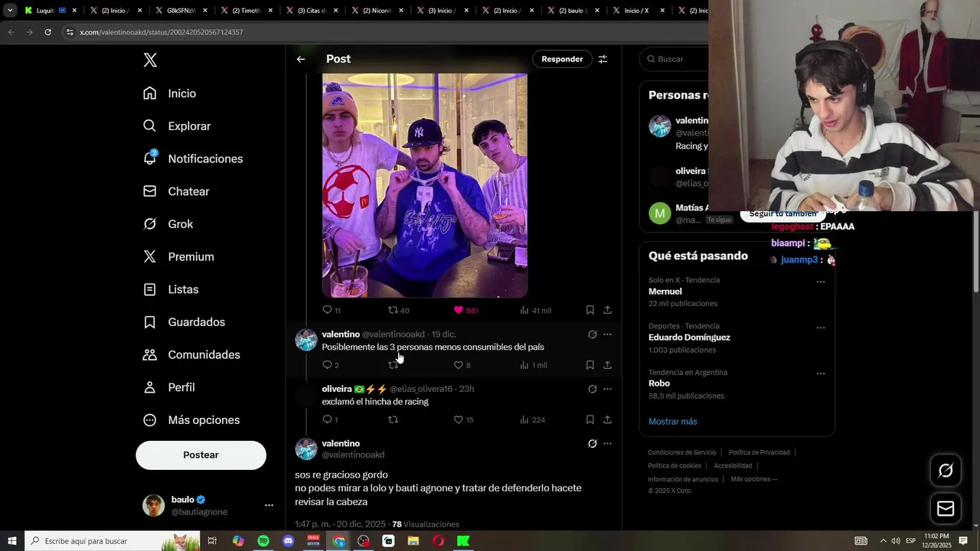Open options for Mernuel trend

(x=821, y=282)
